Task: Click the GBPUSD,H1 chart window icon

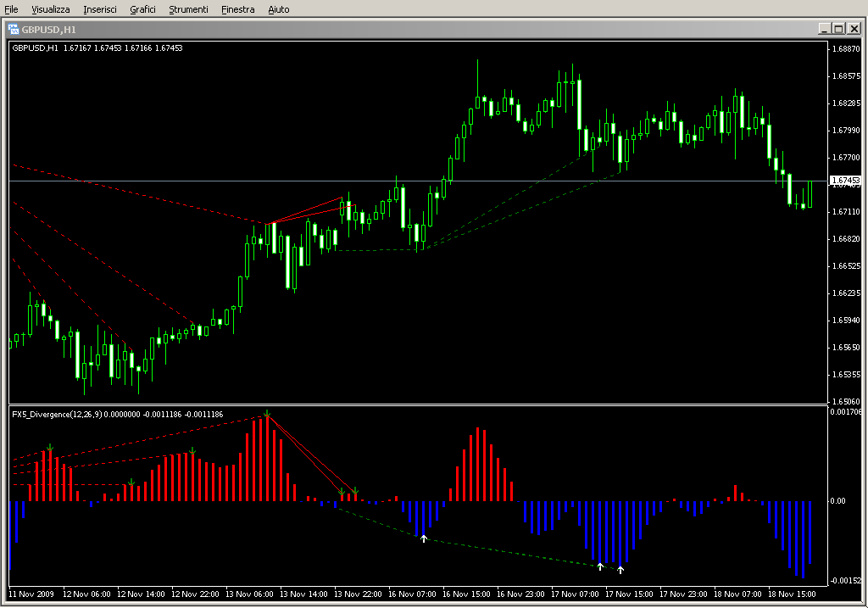Action: (x=14, y=29)
